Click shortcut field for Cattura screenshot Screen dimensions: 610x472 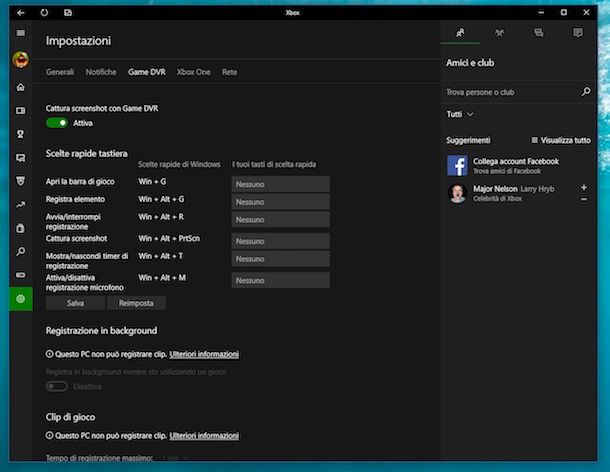tap(280, 241)
